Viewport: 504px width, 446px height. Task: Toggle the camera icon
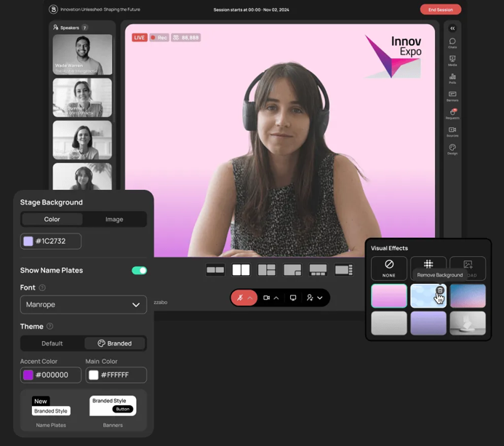coord(266,298)
